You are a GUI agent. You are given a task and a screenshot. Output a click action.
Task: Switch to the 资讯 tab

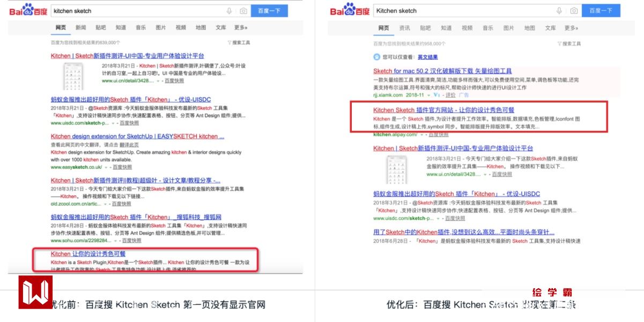404,28
